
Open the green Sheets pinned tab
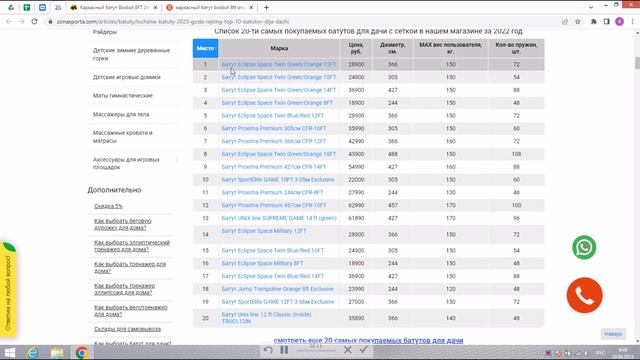coord(27,7)
